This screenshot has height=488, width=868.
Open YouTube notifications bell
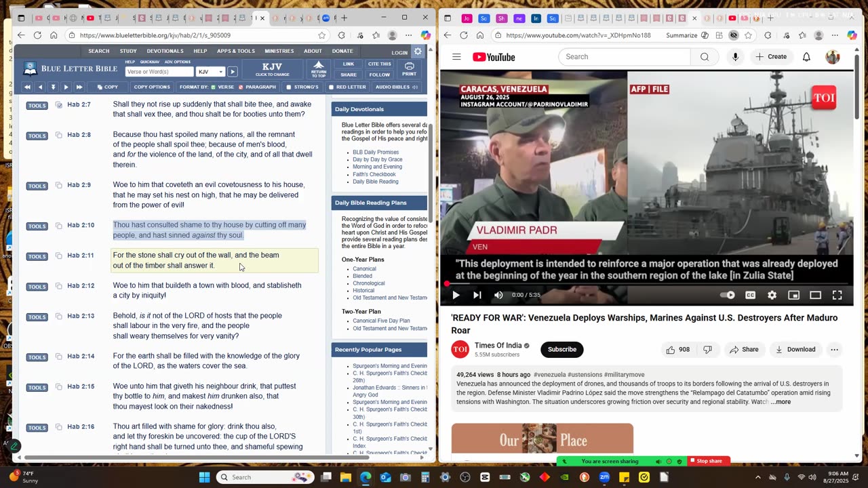coord(806,57)
